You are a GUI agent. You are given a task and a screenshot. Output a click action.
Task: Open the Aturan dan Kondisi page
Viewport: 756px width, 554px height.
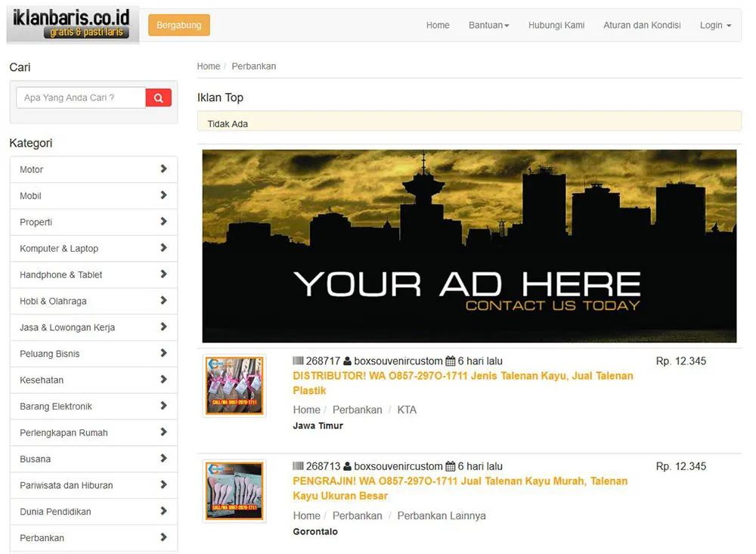(641, 25)
